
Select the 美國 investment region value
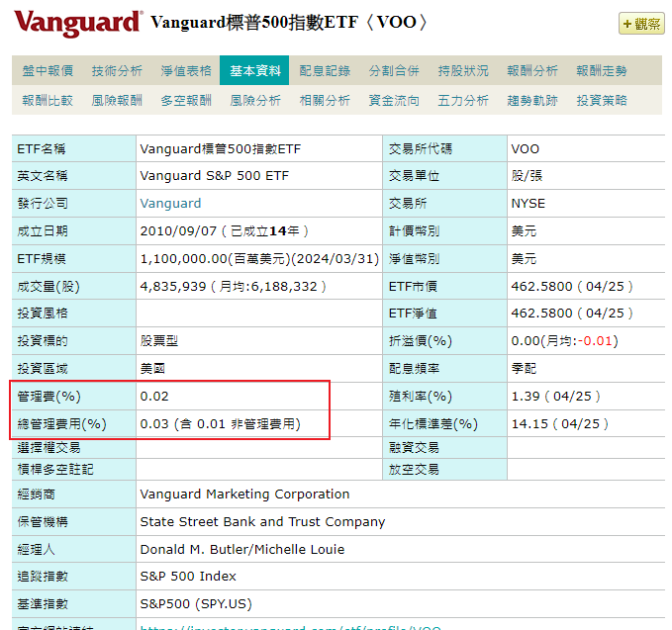[152, 368]
